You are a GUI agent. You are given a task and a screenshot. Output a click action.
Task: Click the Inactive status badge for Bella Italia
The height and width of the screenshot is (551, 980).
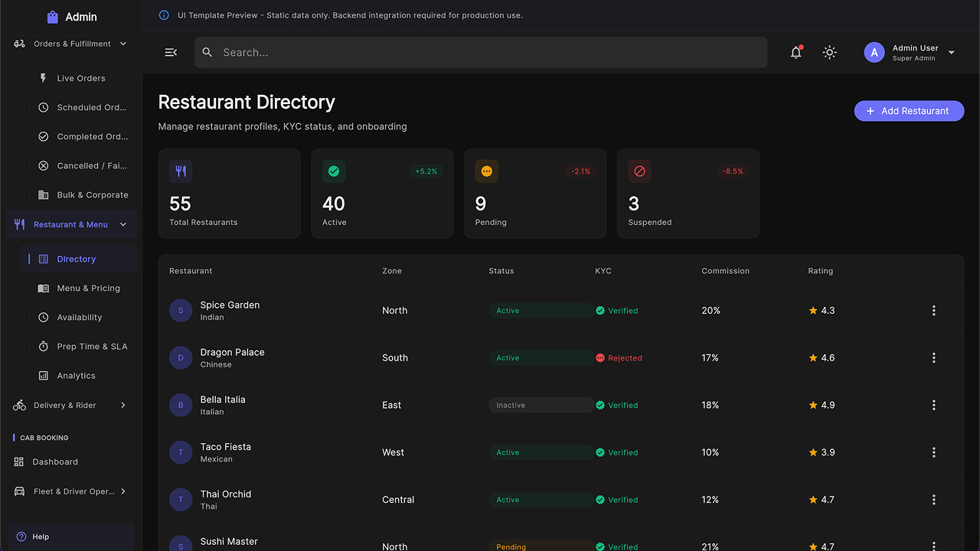pos(541,406)
